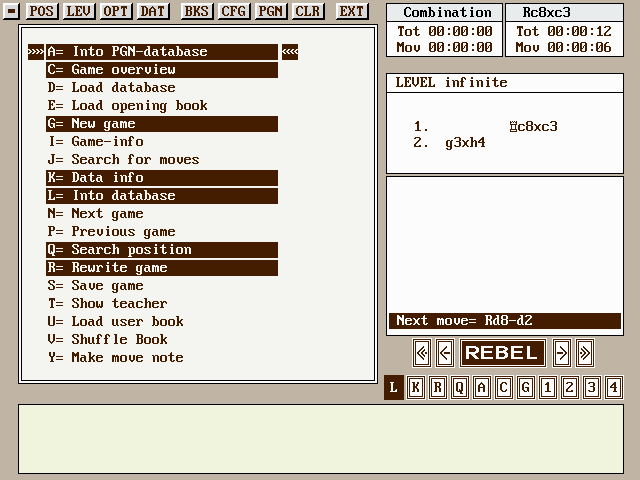
Task: Click the Q button in bottom row
Action: 460,388
